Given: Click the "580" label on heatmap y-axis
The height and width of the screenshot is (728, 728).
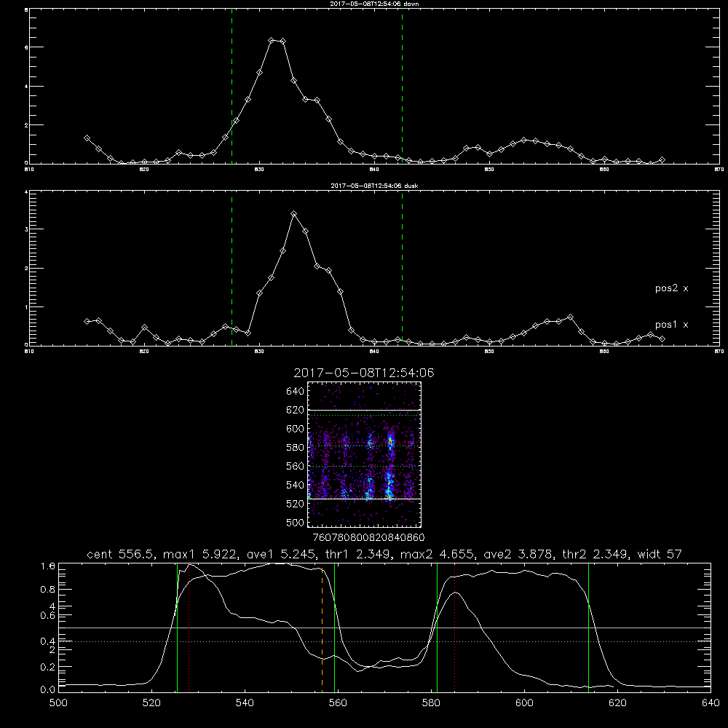Looking at the screenshot, I should [x=296, y=448].
